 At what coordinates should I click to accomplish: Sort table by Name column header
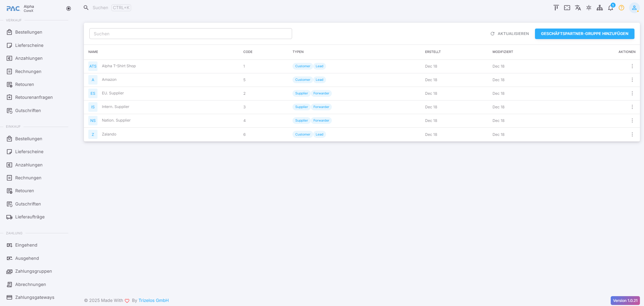93,52
